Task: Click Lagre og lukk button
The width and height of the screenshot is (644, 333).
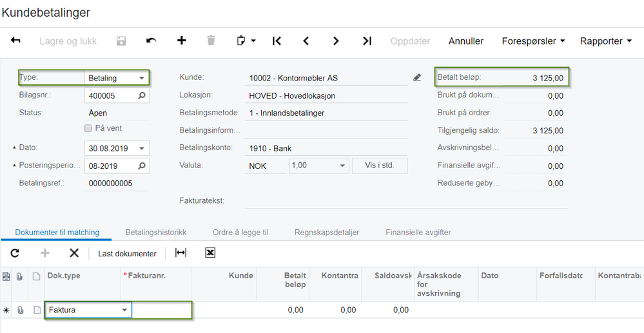Action: [x=68, y=41]
